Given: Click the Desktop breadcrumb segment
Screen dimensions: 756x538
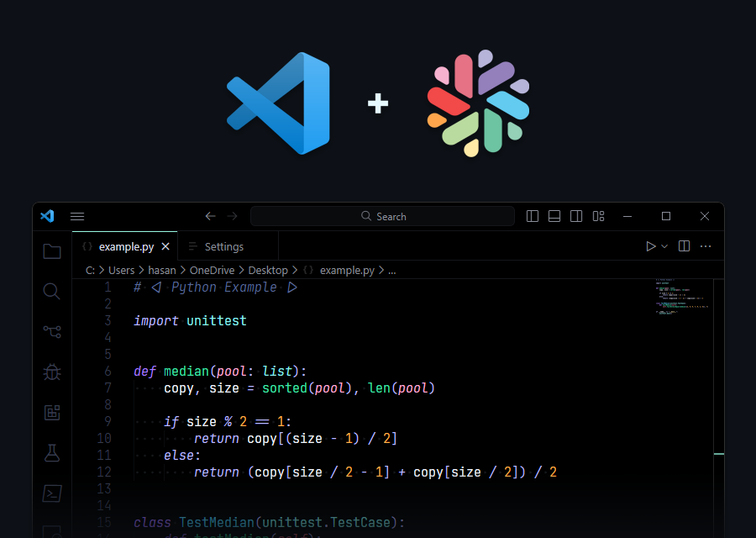Looking at the screenshot, I should tap(268, 270).
